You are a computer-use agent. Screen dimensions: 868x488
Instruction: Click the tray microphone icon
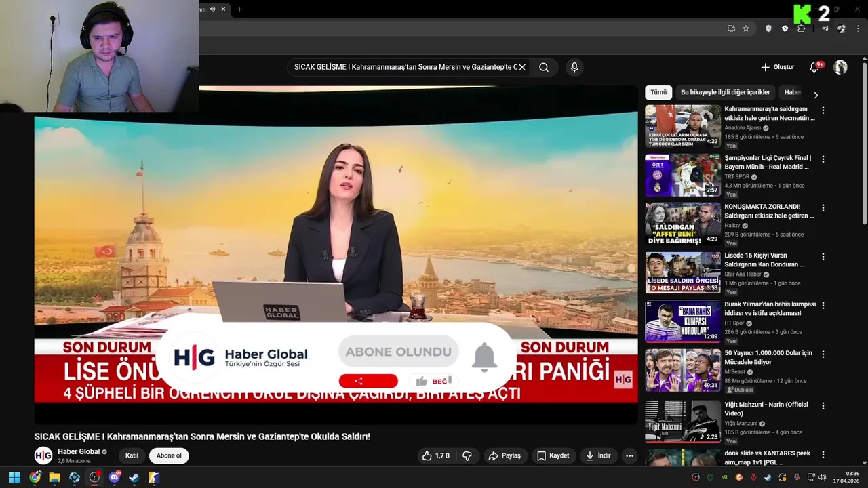[797, 477]
